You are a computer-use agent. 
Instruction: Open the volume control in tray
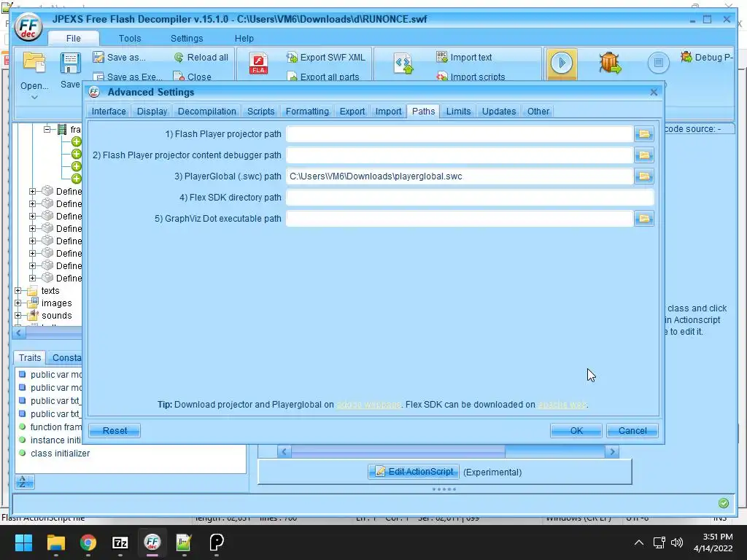676,542
